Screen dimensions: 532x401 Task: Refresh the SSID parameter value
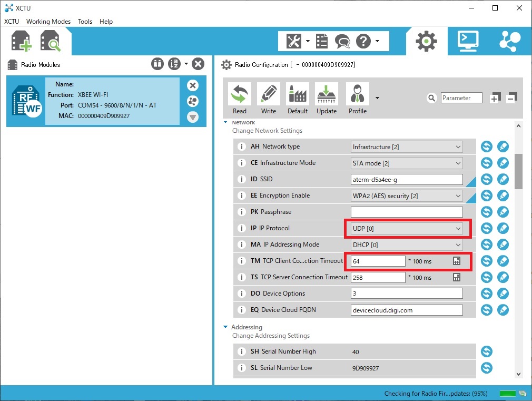point(487,180)
